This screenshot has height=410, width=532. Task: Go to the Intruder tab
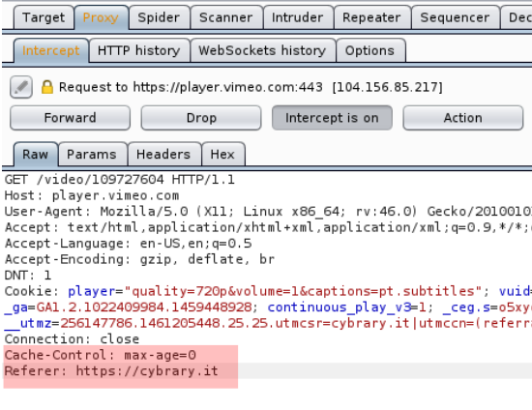point(298,17)
